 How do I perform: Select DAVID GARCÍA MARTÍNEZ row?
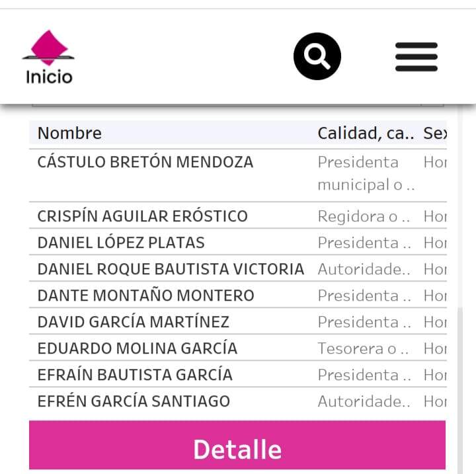point(134,322)
